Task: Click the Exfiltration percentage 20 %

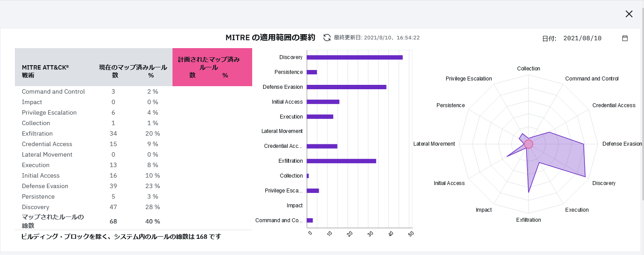Action: [x=153, y=133]
